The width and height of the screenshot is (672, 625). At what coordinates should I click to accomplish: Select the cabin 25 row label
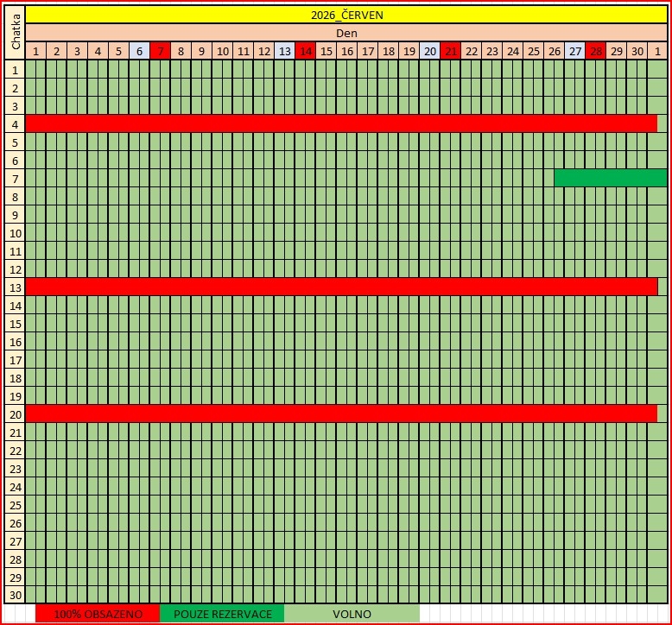pos(15,504)
